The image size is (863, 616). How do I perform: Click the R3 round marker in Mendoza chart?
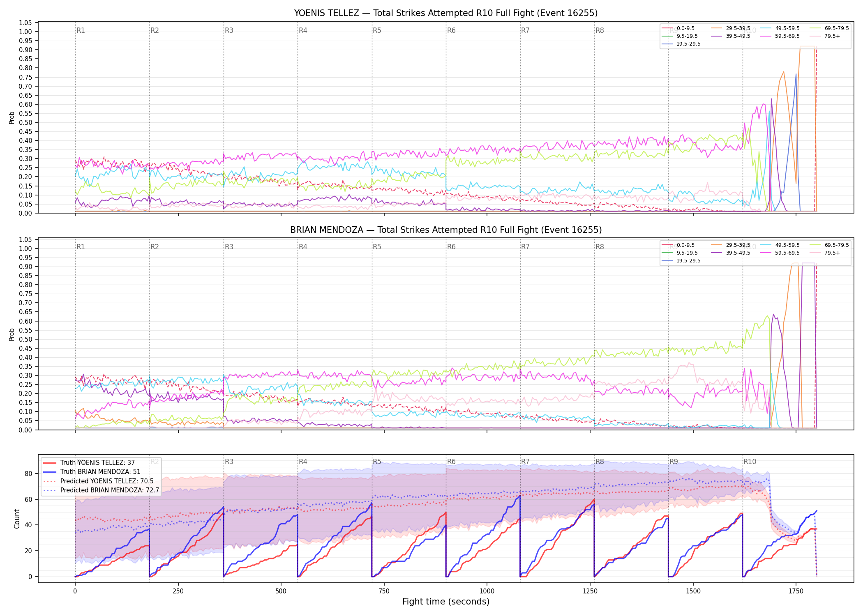229,247
